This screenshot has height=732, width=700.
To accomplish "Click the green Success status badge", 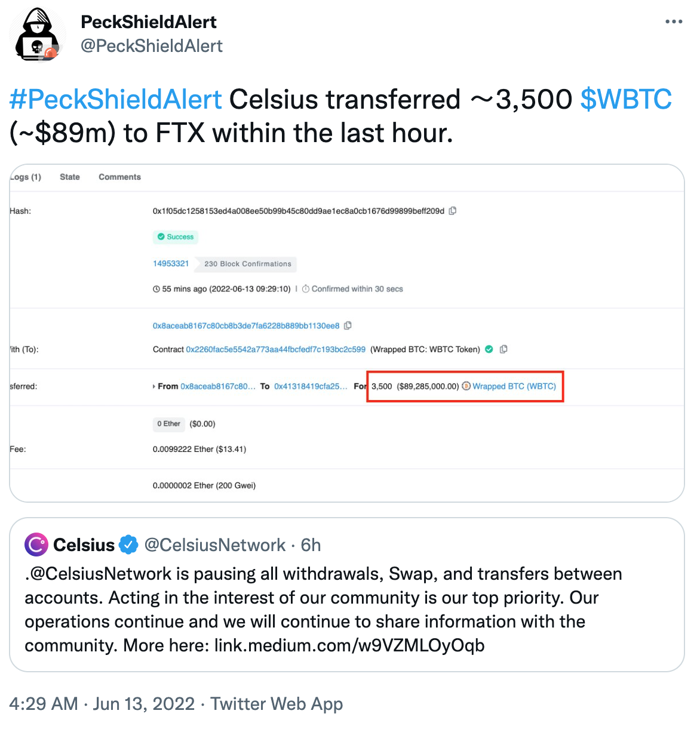I will (176, 237).
